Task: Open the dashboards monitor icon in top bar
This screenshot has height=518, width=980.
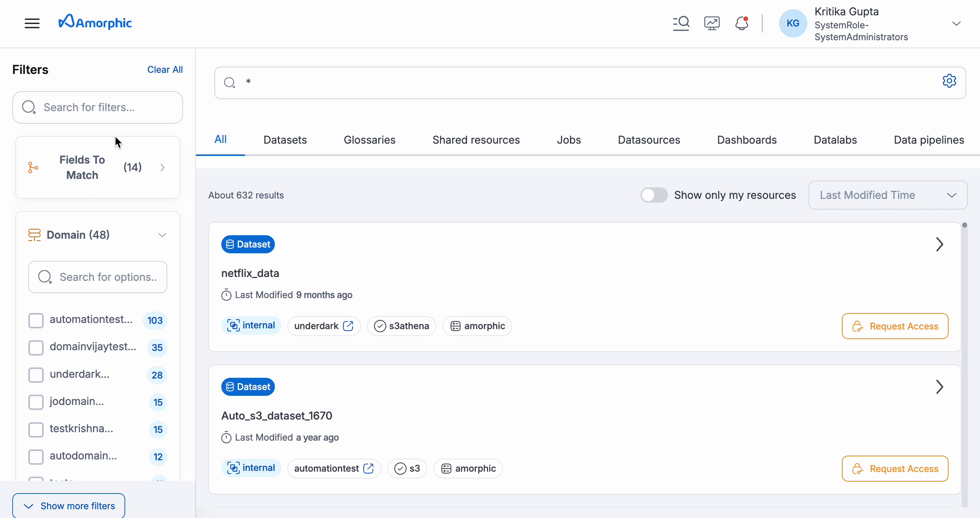Action: (x=711, y=23)
